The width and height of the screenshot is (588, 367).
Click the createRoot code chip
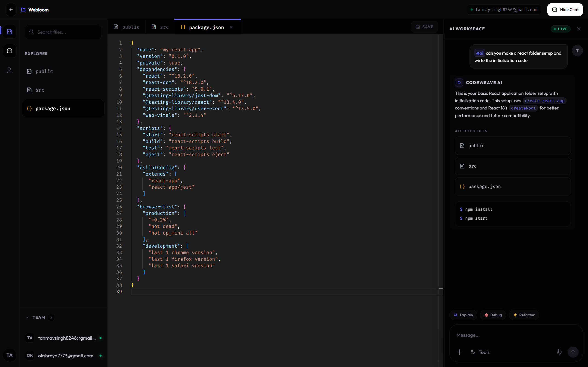coord(523,108)
